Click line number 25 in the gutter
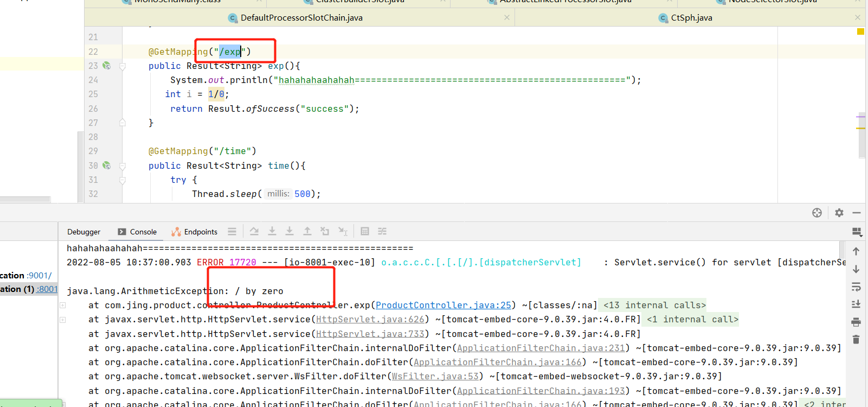This screenshot has width=868, height=407. tap(93, 94)
